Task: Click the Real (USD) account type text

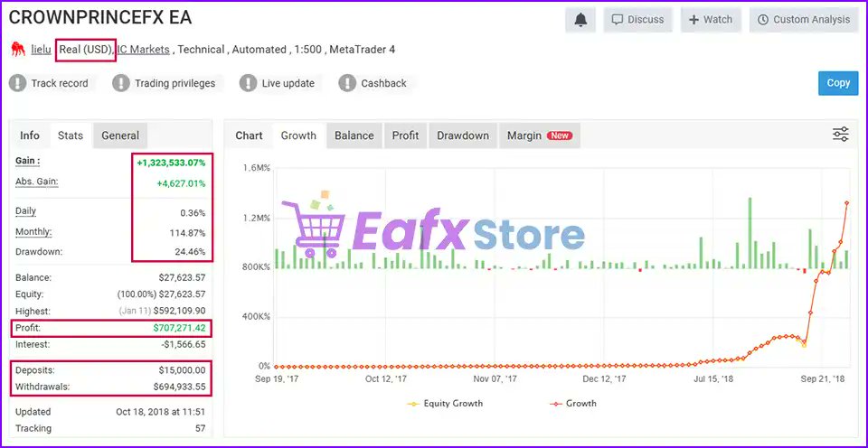Action: click(87, 50)
